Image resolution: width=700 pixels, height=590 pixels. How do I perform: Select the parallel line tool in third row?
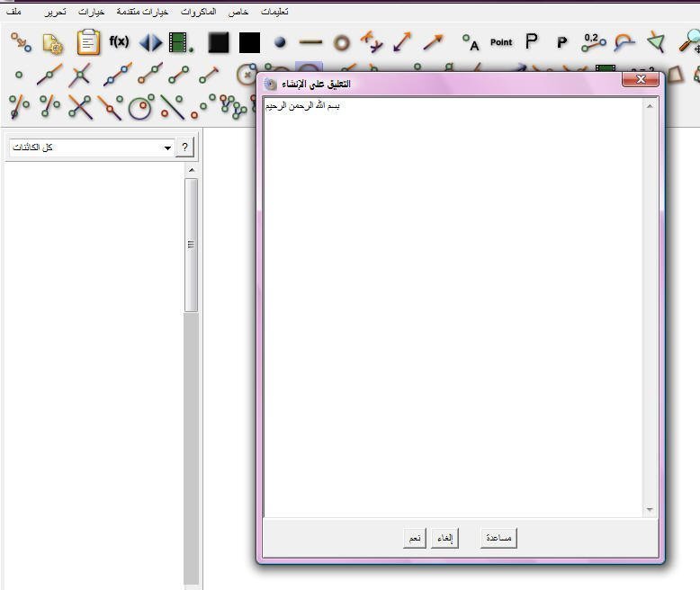click(19, 106)
